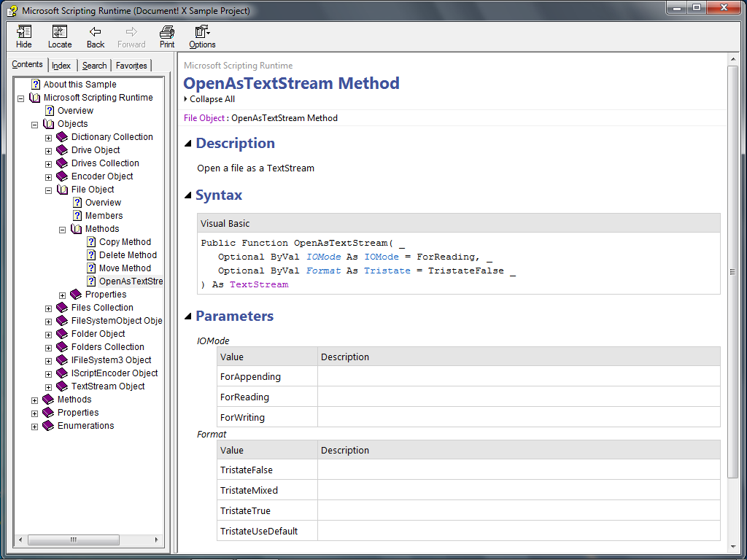
Task: Click the Delete Method topic icon
Action: 91,255
